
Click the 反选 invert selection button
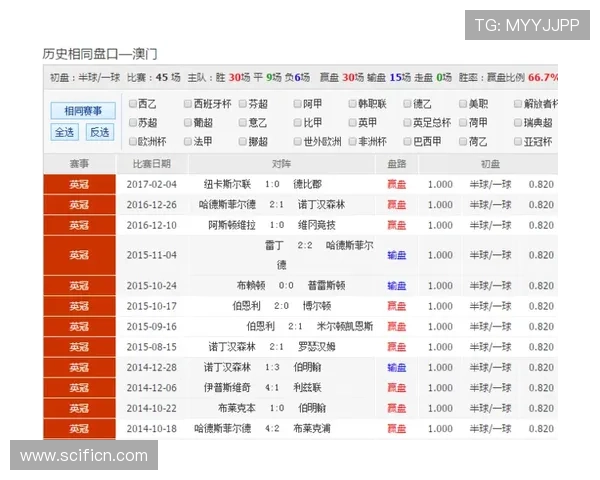click(100, 132)
